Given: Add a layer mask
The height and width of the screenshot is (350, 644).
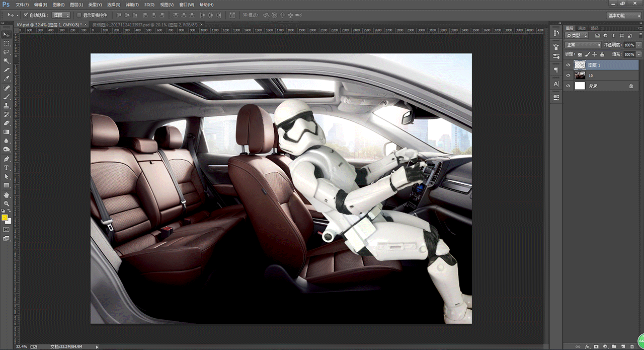Looking at the screenshot, I should pos(596,346).
